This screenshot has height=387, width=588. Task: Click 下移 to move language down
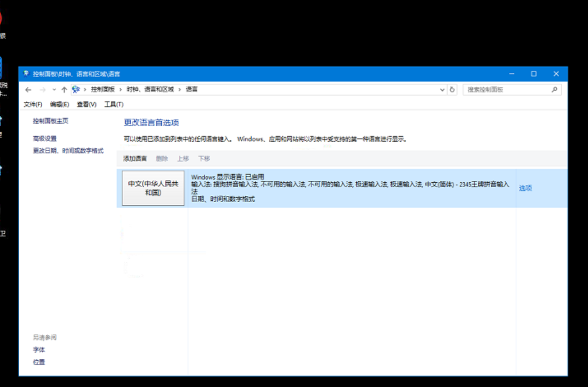pyautogui.click(x=204, y=159)
